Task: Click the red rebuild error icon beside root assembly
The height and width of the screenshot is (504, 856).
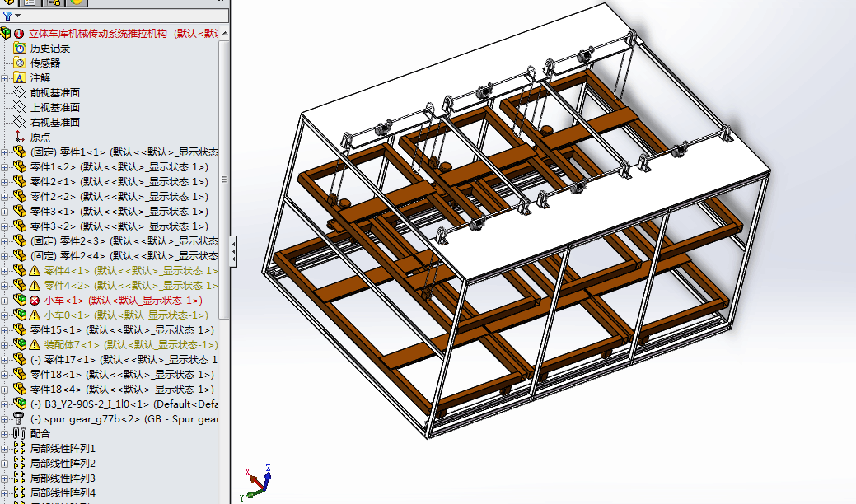Action: coord(19,34)
